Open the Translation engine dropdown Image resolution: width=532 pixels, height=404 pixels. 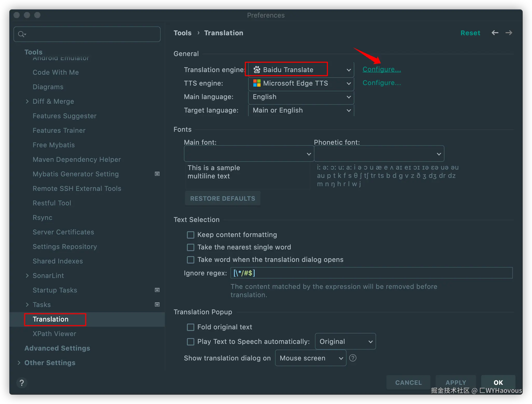[301, 70]
